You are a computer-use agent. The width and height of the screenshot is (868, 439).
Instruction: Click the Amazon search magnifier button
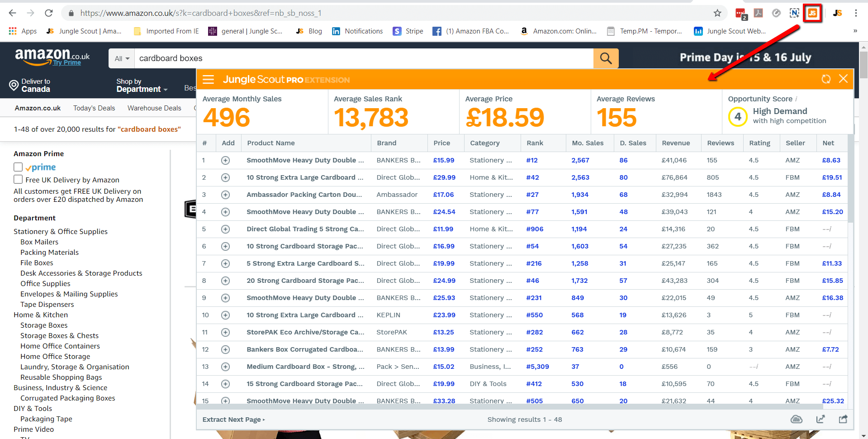pyautogui.click(x=606, y=58)
